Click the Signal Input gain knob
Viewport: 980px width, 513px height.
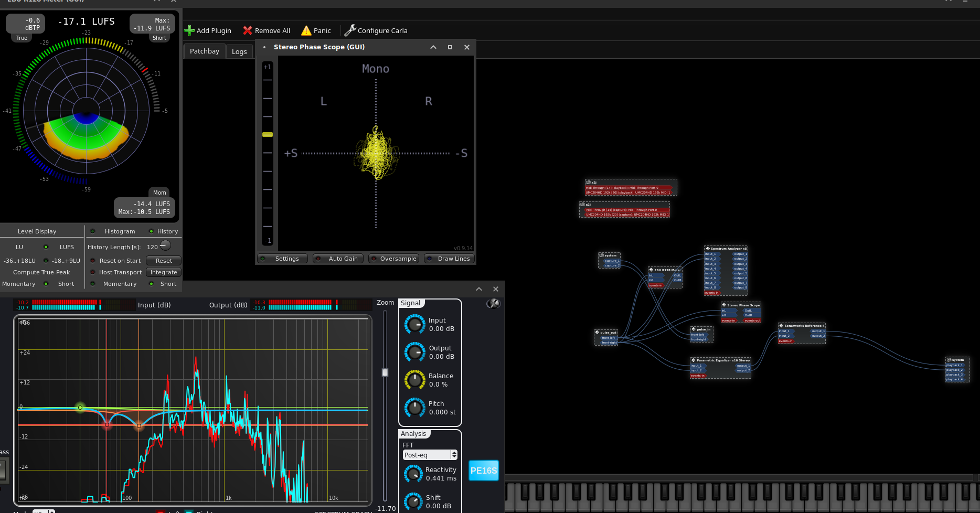(x=415, y=325)
